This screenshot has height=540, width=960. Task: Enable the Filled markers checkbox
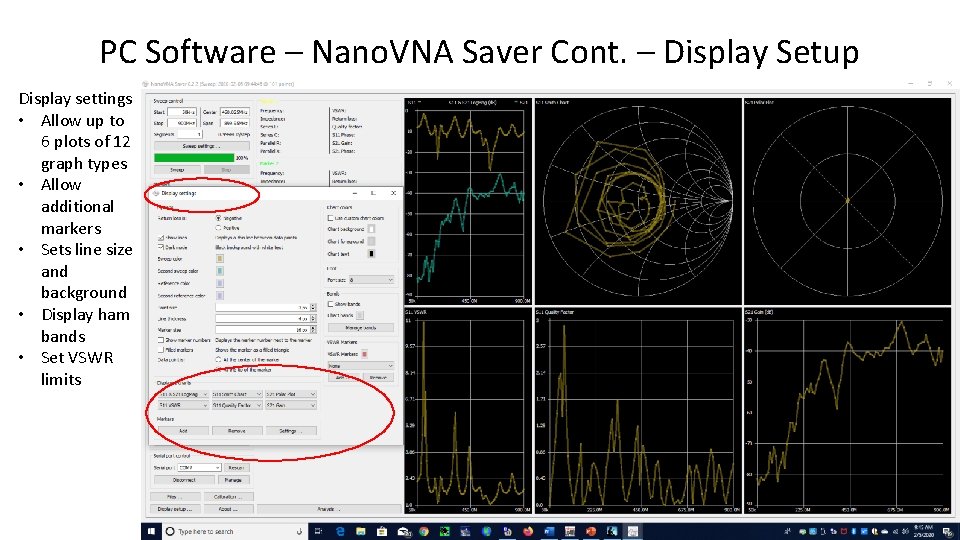(x=161, y=350)
